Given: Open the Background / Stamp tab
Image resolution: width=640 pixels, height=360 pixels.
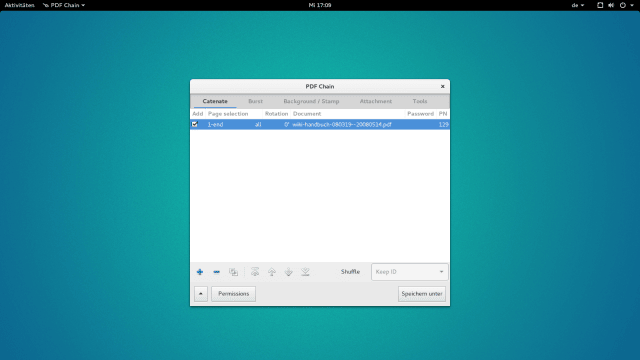Looking at the screenshot, I should pos(311,101).
